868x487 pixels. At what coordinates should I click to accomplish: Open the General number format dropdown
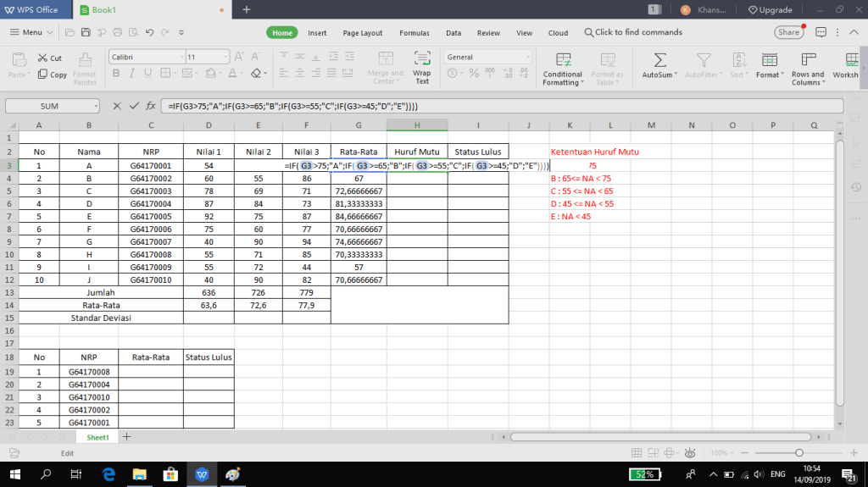click(526, 57)
